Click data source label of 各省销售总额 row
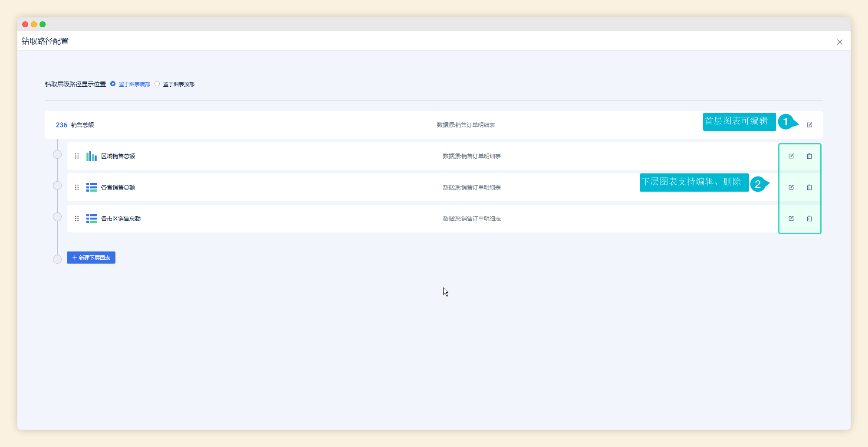 coord(472,187)
